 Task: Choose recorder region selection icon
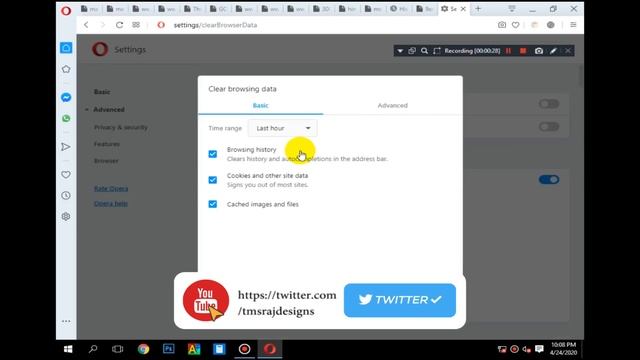coord(437,51)
